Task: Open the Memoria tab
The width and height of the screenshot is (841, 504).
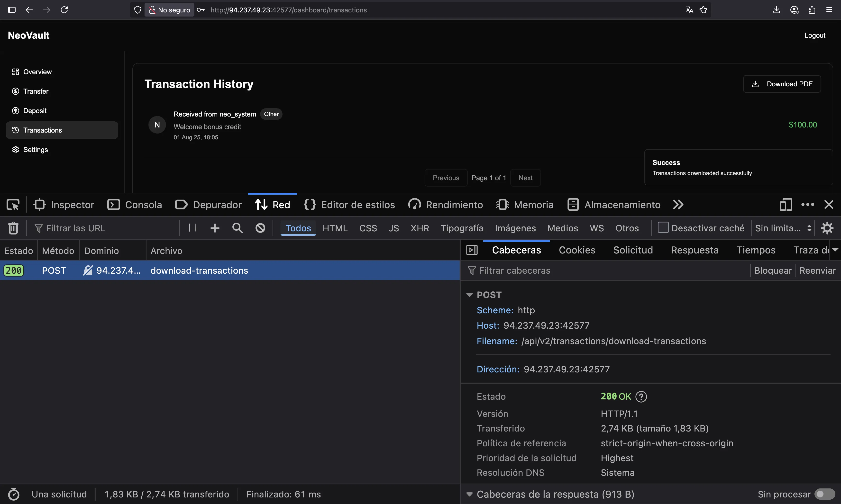Action: 525,205
